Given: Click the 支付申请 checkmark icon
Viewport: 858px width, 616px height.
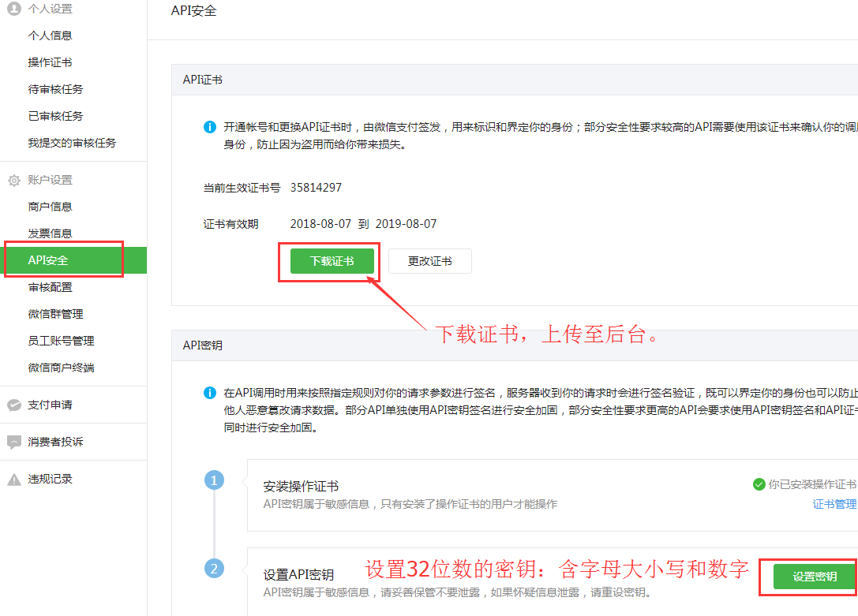Looking at the screenshot, I should (x=13, y=405).
